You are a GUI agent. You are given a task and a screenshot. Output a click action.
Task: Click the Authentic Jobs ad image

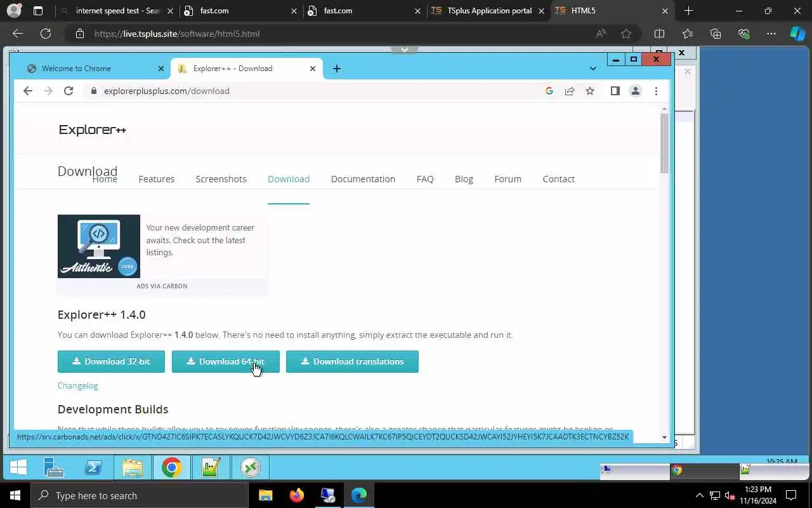pyautogui.click(x=99, y=246)
